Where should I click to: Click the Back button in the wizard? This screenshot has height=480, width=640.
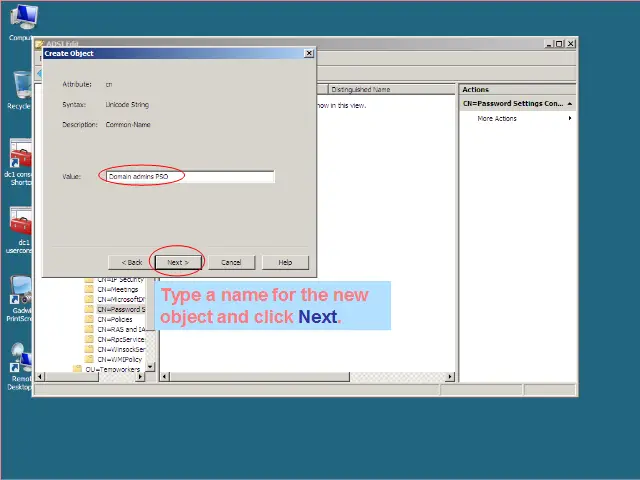coord(132,262)
